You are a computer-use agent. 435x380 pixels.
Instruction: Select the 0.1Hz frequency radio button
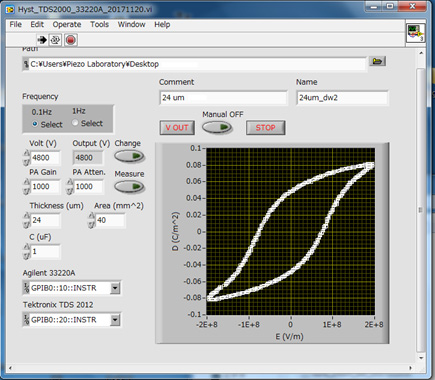click(35, 124)
